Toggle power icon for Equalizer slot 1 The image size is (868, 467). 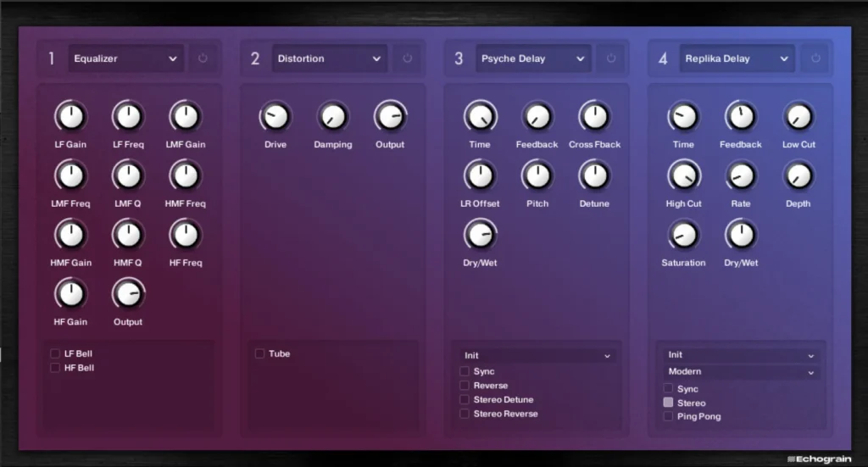pyautogui.click(x=203, y=58)
